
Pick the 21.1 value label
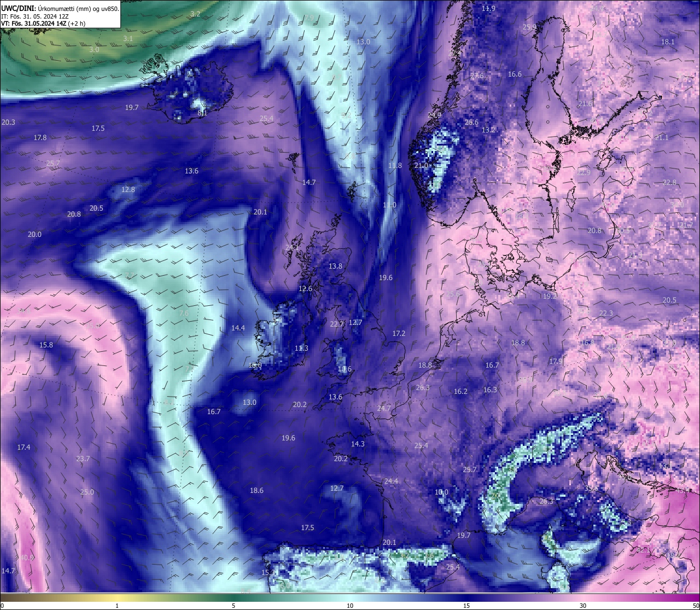(662, 138)
